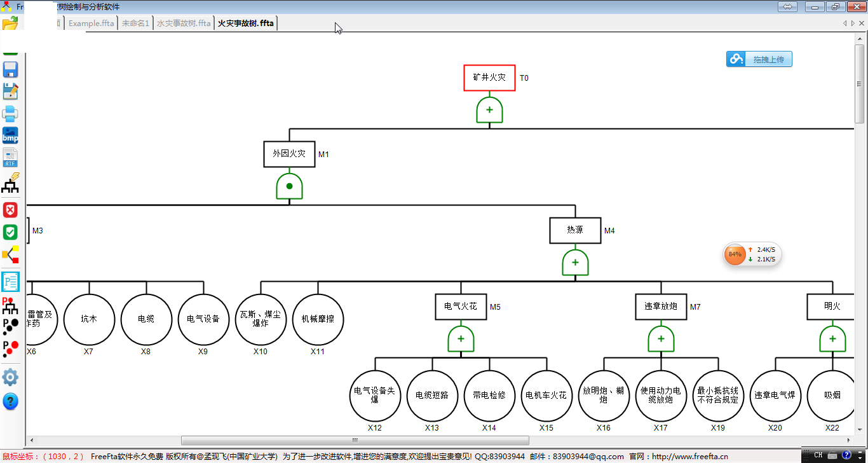The width and height of the screenshot is (868, 463).
Task: Click the blue floppy disk save icon
Action: 10,69
